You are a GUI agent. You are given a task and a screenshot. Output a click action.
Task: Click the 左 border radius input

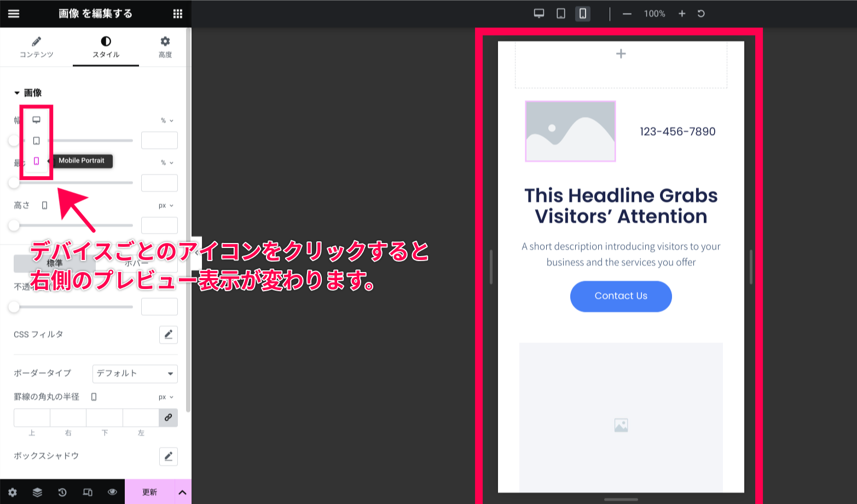141,418
